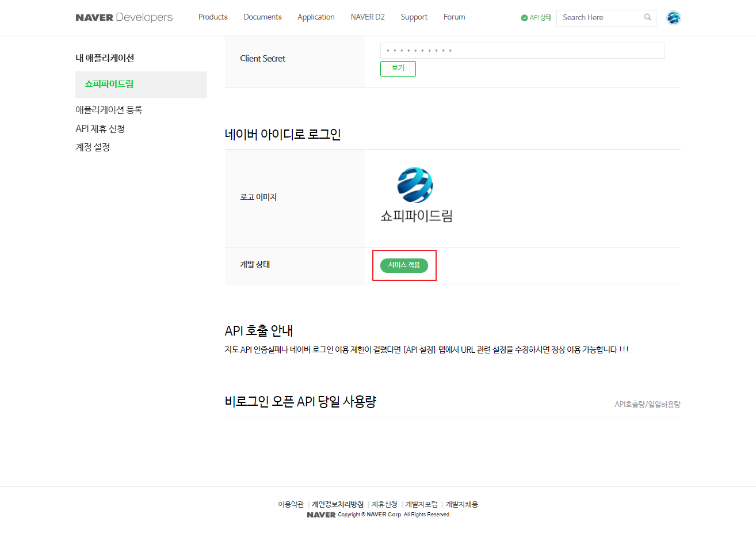Click the 로고 이미지 row label
Image resolution: width=756 pixels, height=533 pixels.
click(x=258, y=197)
